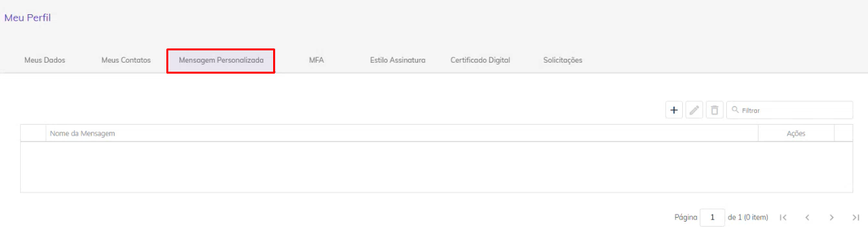The height and width of the screenshot is (239, 868).
Task: Click the trash delete icon
Action: [715, 110]
